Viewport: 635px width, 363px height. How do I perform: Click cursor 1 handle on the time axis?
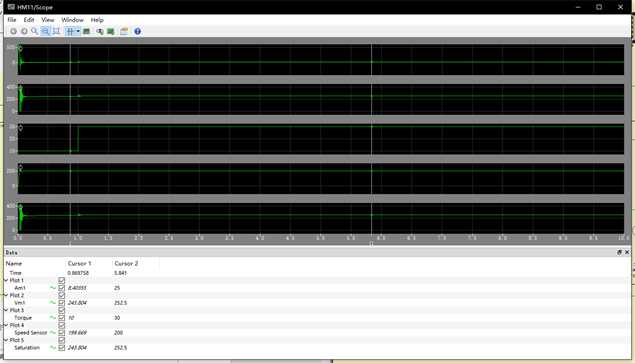70,244
